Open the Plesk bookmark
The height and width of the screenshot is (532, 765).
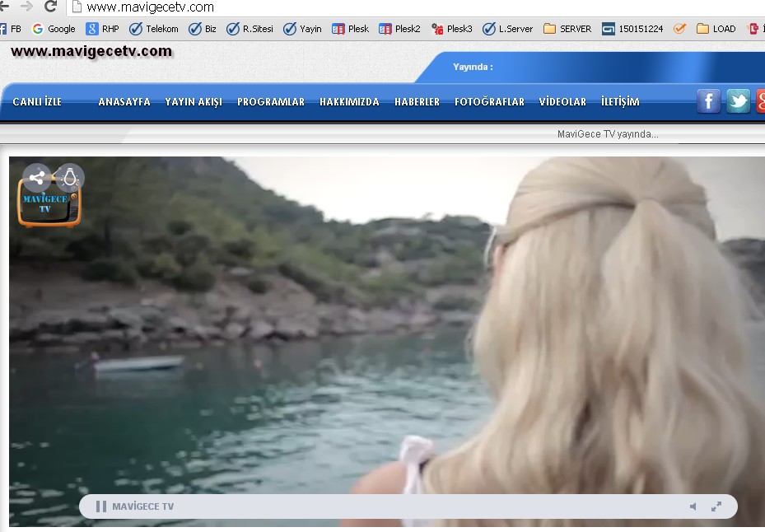point(350,29)
